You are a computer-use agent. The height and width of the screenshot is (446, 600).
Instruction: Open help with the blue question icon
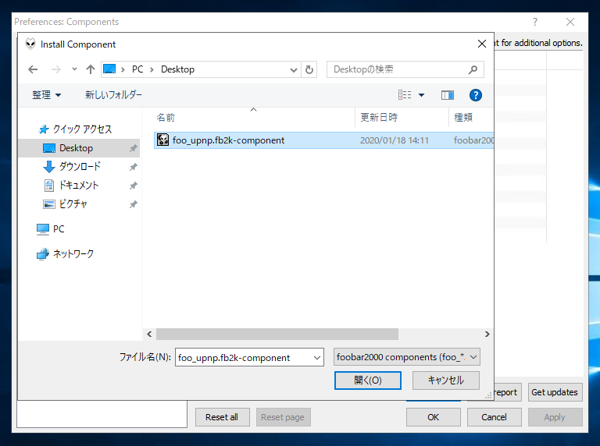pyautogui.click(x=476, y=95)
